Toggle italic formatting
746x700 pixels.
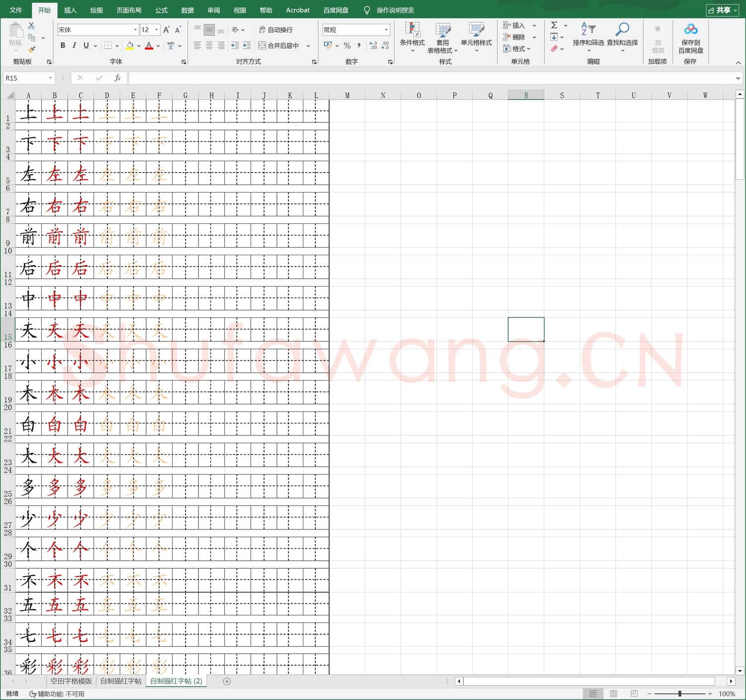click(x=74, y=45)
